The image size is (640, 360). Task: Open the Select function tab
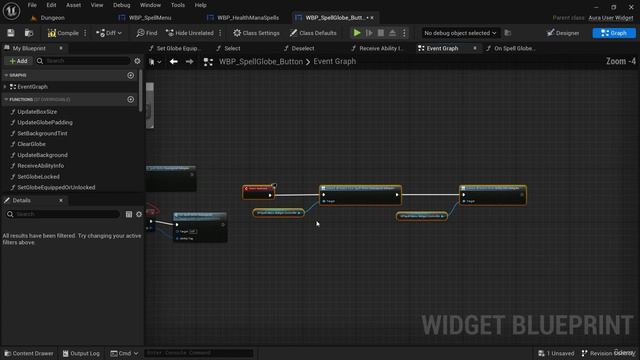click(x=229, y=49)
